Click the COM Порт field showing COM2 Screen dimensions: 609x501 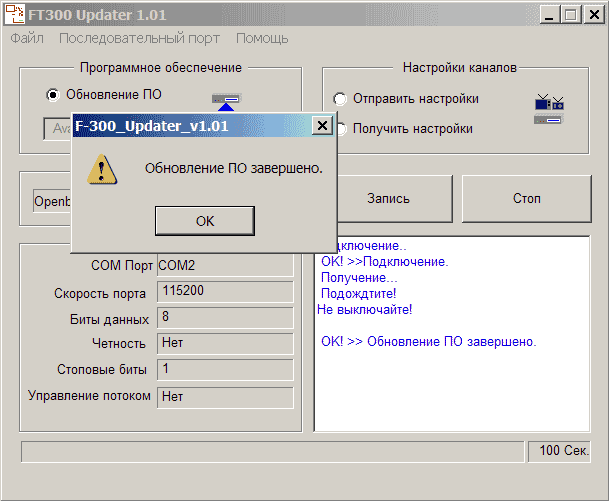[225, 265]
